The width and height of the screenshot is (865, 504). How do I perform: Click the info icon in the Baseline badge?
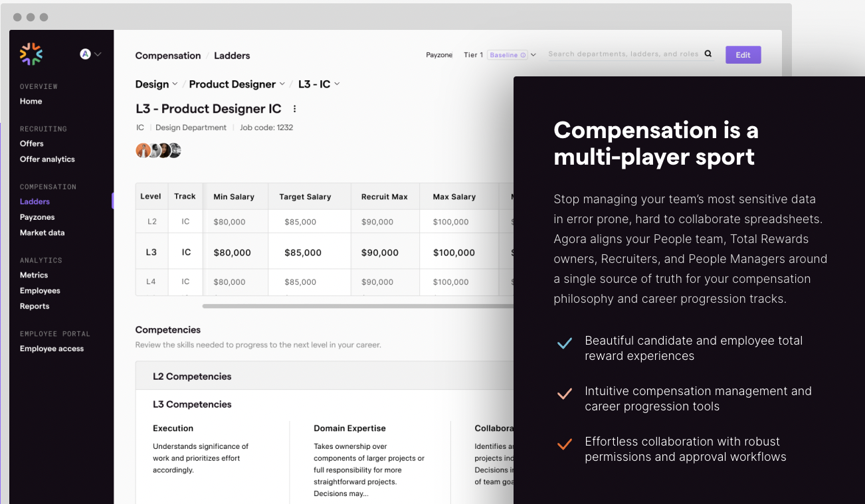524,55
